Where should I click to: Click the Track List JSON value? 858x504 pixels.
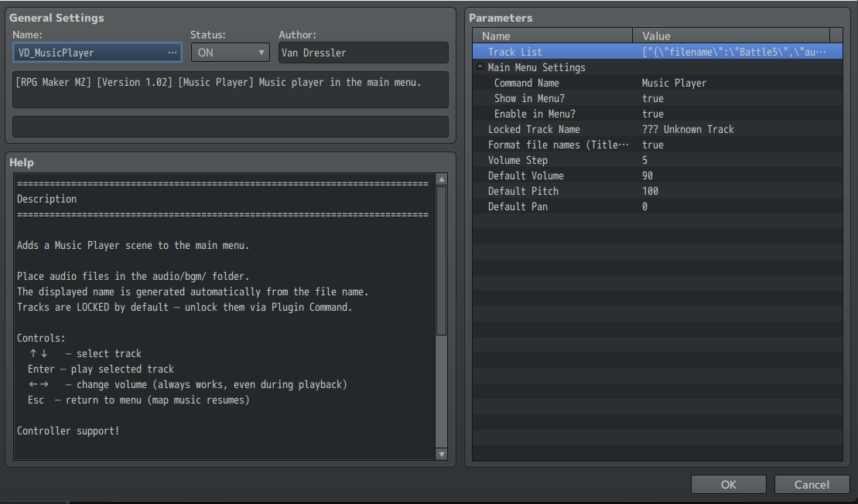733,51
